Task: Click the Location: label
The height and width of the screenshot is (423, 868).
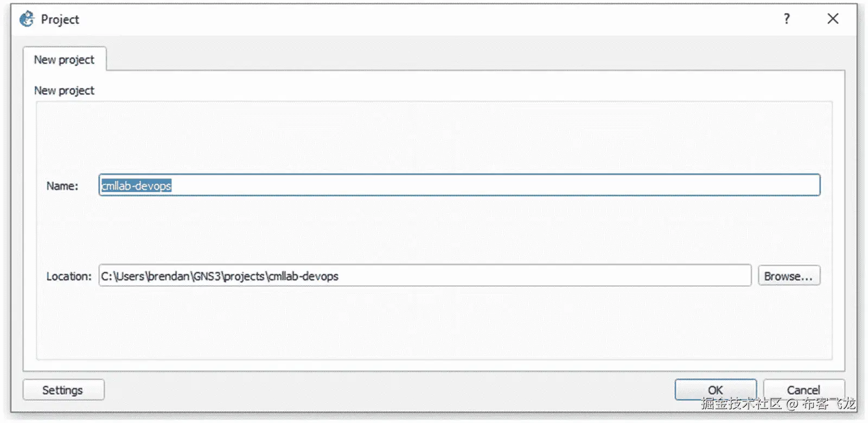Action: [x=69, y=277]
